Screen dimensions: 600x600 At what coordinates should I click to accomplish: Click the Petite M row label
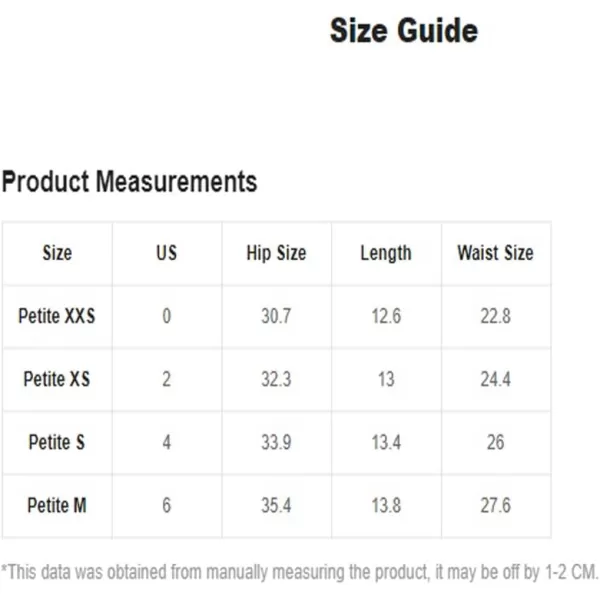click(x=57, y=505)
